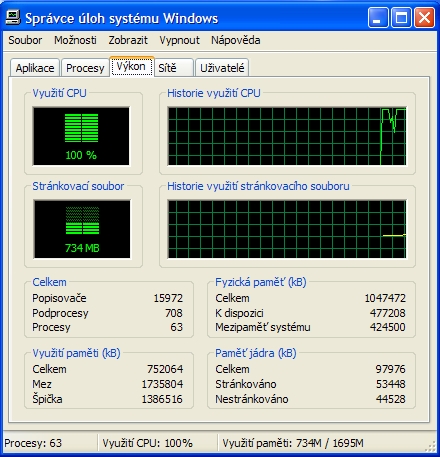Minimize the Task Manager window

click(378, 18)
